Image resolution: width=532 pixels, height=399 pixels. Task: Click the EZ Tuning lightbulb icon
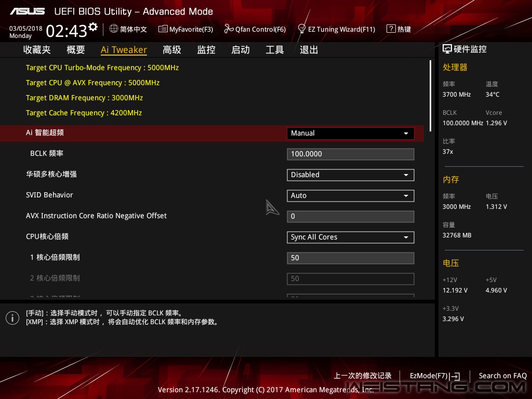tap(301, 29)
